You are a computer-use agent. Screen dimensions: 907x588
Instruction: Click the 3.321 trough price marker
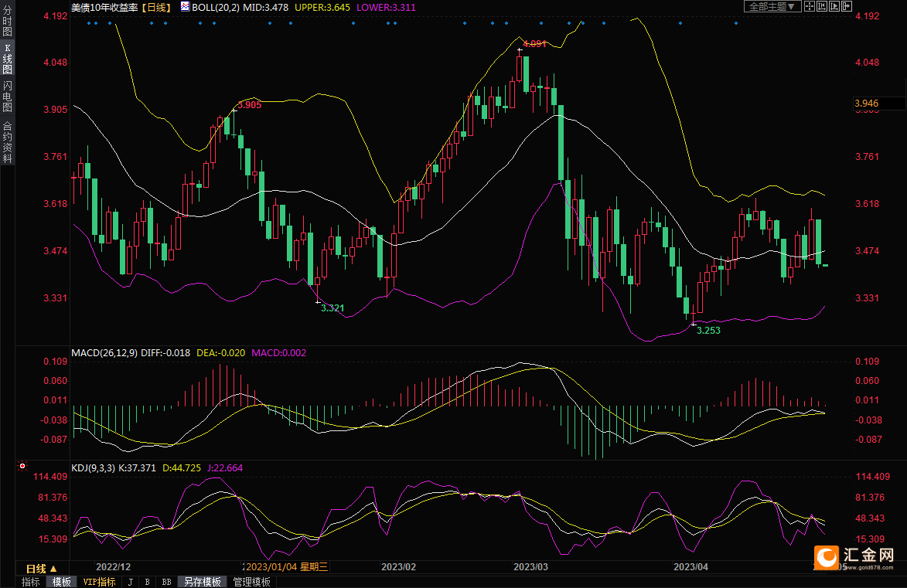[332, 308]
